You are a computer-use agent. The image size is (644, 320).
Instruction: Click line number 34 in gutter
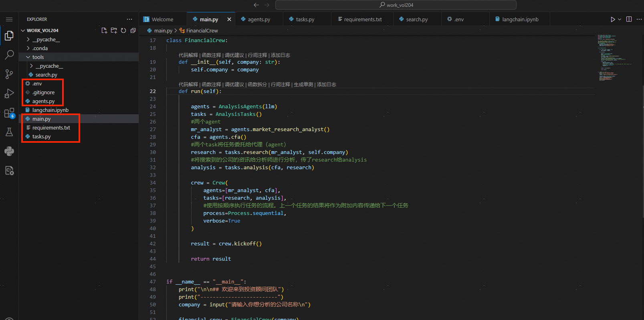153,182
